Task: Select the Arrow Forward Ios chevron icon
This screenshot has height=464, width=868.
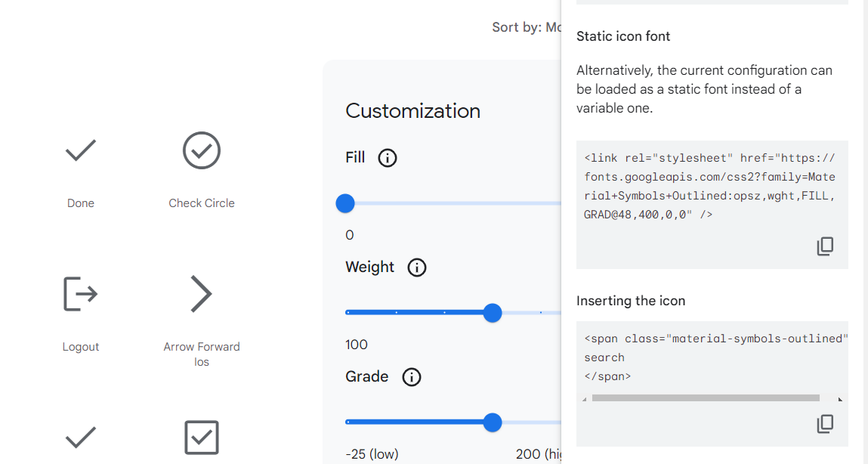Action: pyautogui.click(x=201, y=294)
